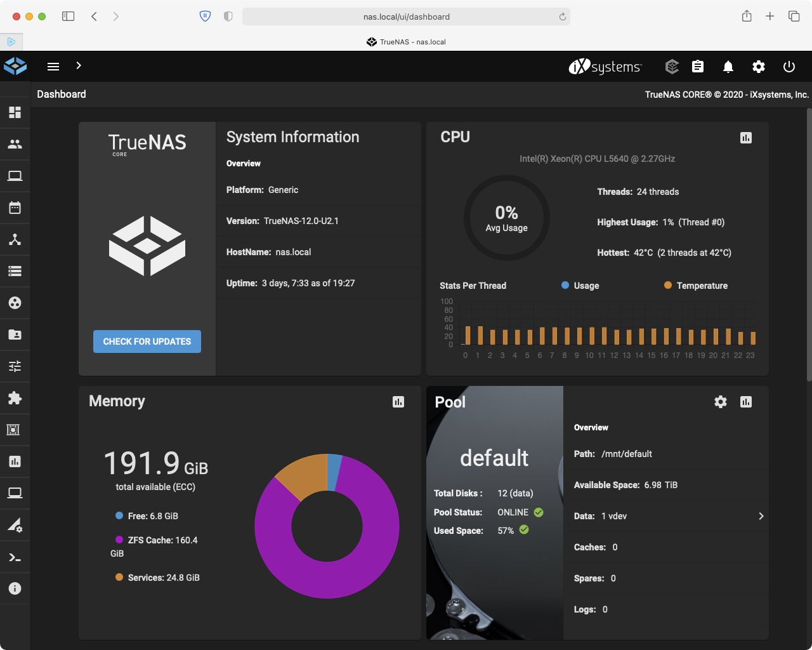Reload the page with the refresh icon
The height and width of the screenshot is (650, 812).
[x=562, y=17]
